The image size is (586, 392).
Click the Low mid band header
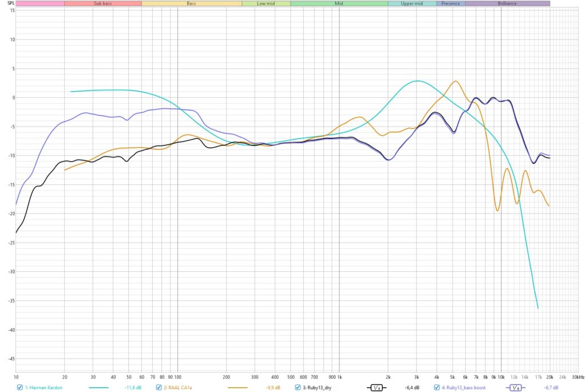266,3
